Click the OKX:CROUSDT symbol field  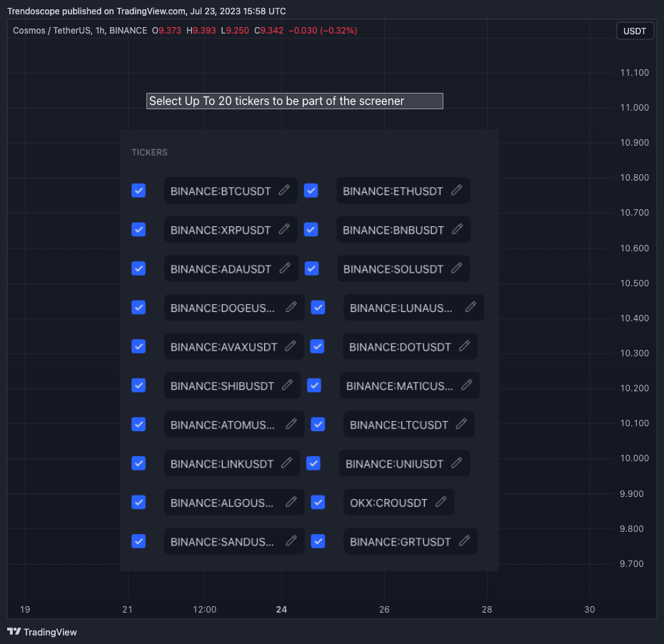(x=399, y=502)
